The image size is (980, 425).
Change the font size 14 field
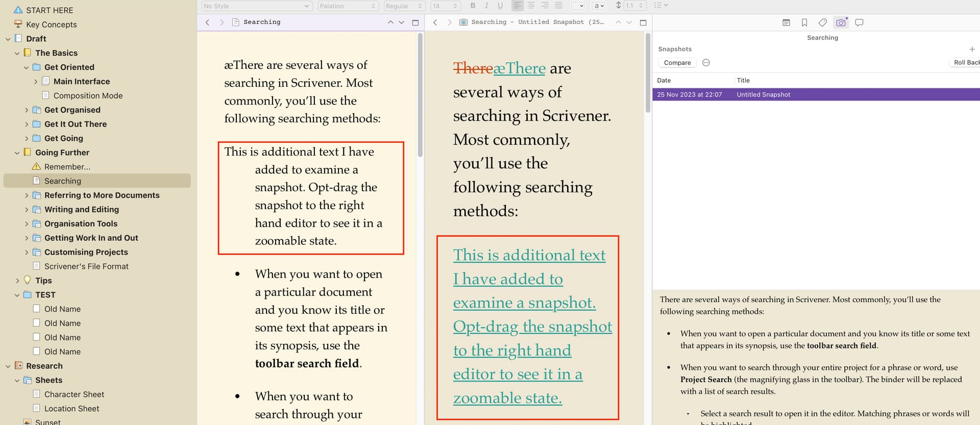(x=445, y=6)
